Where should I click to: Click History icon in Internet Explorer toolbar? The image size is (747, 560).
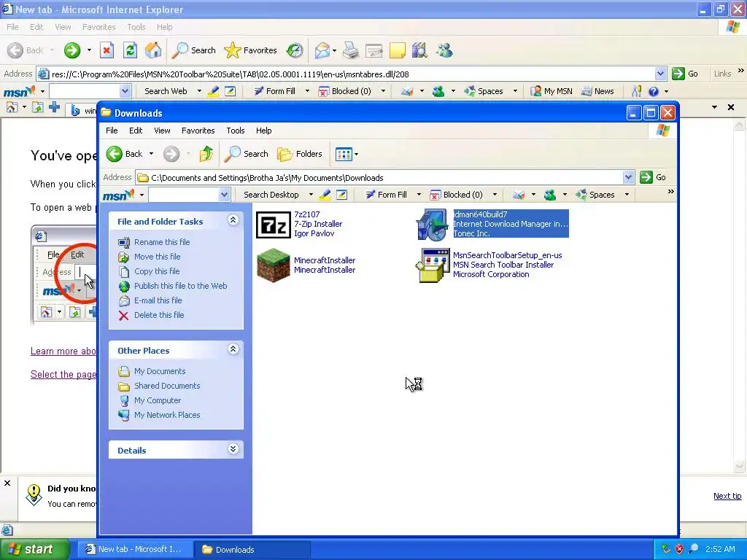[295, 50]
